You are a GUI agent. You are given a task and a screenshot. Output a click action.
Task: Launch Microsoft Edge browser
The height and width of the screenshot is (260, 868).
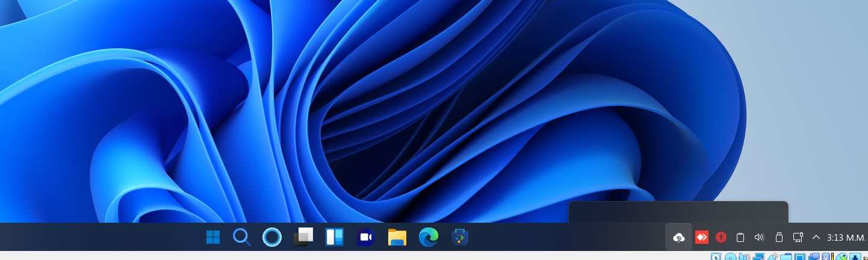coord(429,237)
